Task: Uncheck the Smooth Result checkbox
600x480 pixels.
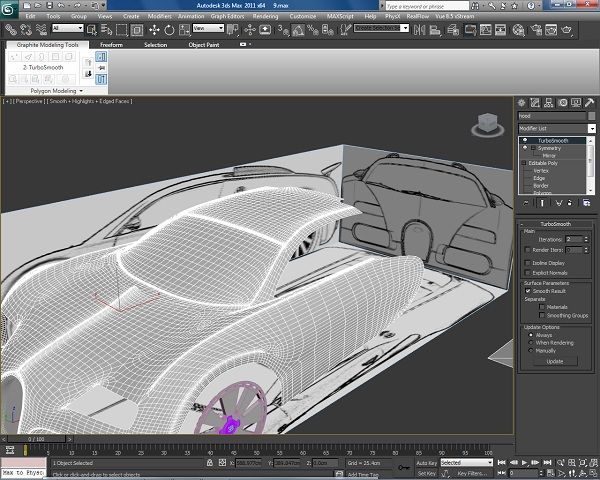Action: [x=528, y=291]
